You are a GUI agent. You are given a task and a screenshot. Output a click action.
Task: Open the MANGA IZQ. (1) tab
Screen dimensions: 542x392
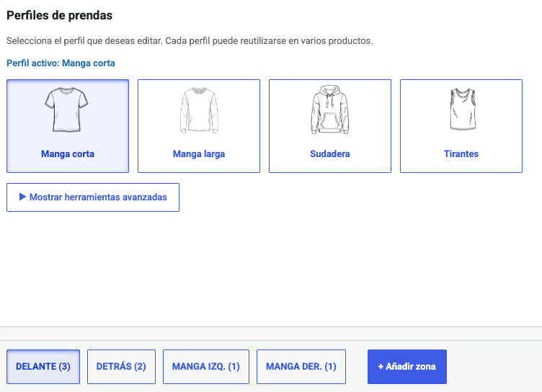[206, 367]
